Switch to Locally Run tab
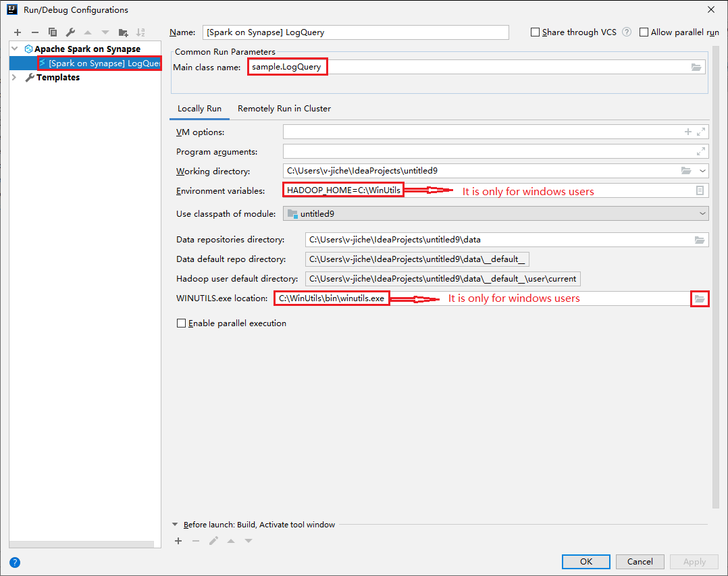The image size is (728, 576). coord(200,109)
